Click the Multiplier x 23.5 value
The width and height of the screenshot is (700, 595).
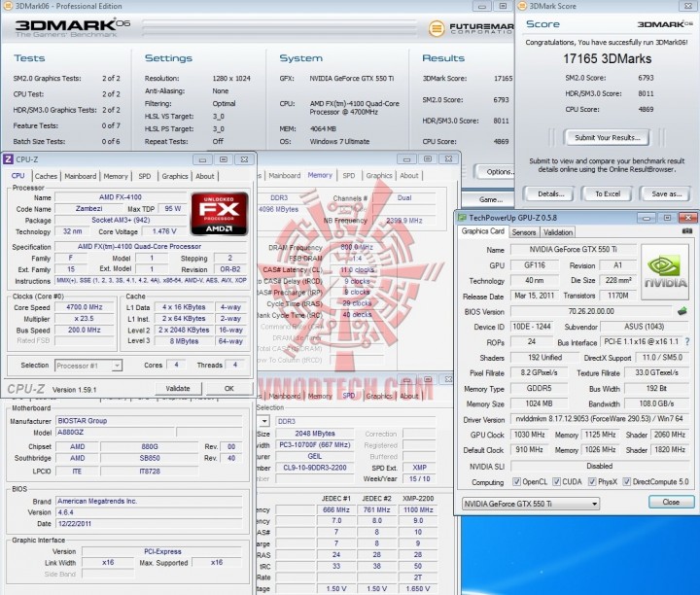pyautogui.click(x=84, y=319)
